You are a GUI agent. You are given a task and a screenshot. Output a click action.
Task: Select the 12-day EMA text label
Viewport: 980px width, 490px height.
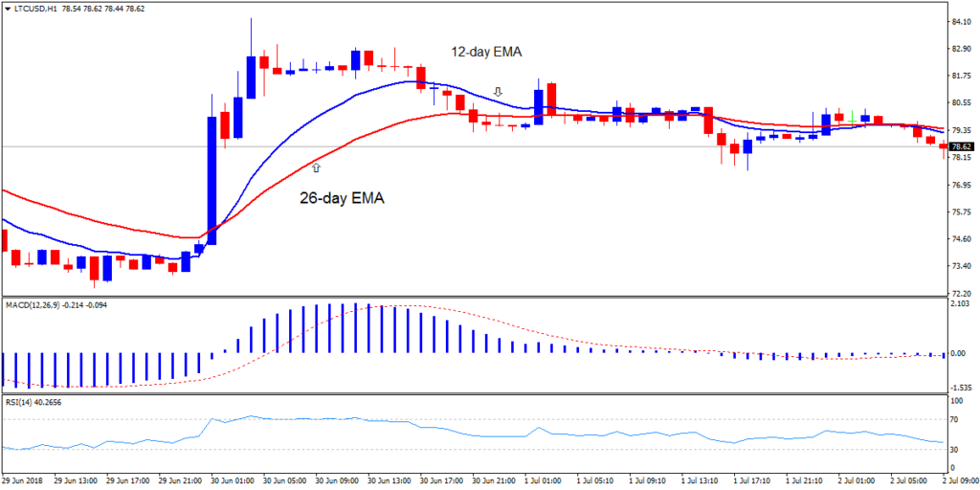[487, 51]
